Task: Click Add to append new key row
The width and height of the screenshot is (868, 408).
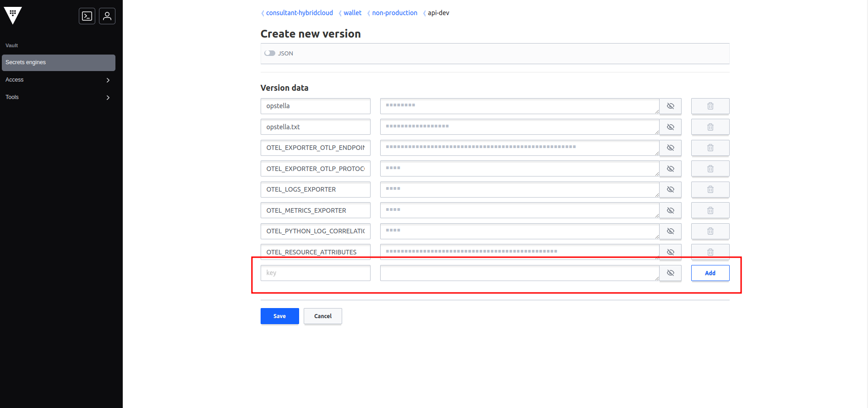Action: [710, 273]
